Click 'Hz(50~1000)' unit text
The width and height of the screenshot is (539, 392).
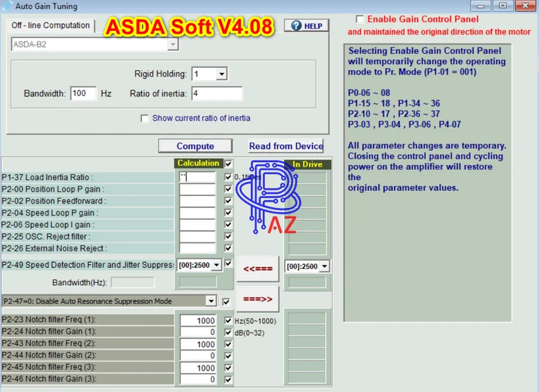pos(255,321)
